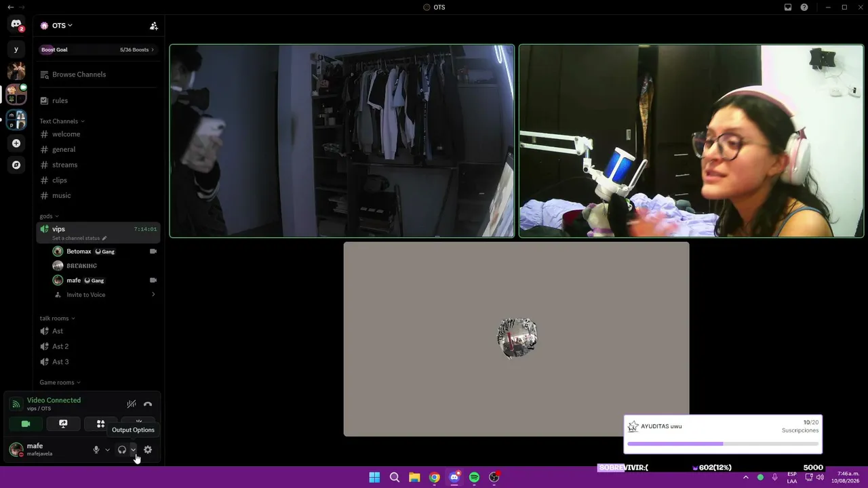Show hidden tray icons chevron

pyautogui.click(x=745, y=477)
